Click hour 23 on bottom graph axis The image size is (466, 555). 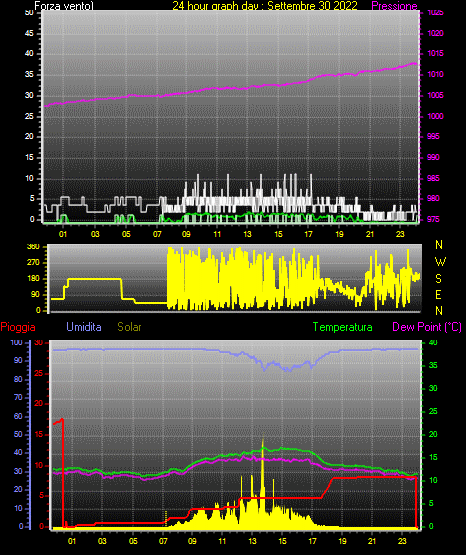click(402, 541)
